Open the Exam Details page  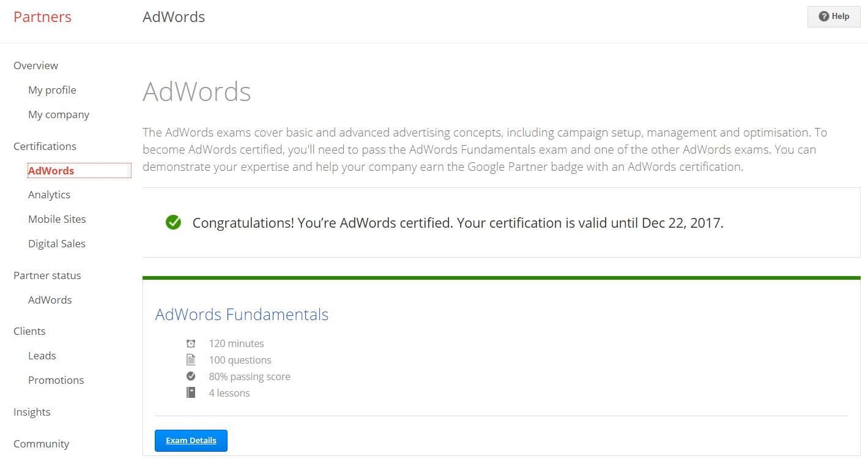pos(191,440)
